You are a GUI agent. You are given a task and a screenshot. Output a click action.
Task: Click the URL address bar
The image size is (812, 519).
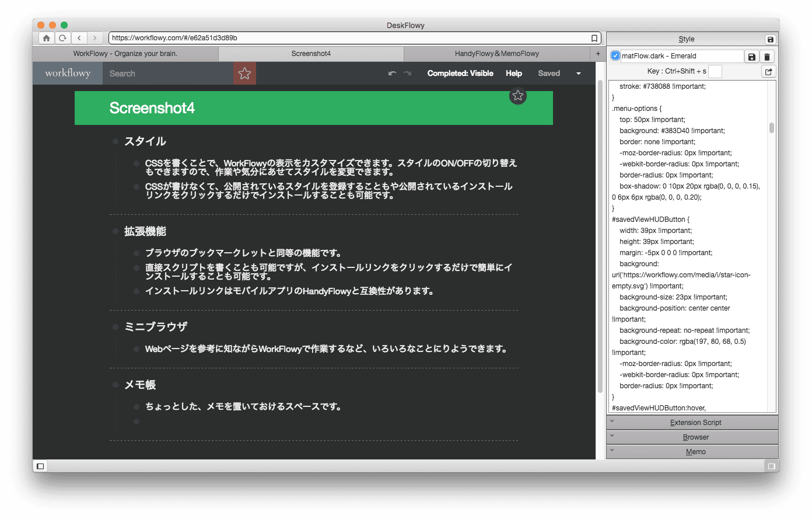pyautogui.click(x=355, y=38)
